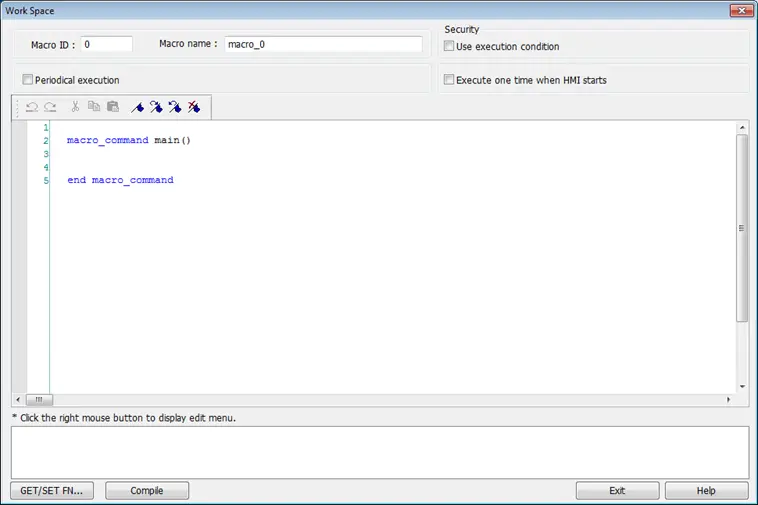
Task: Click the Exit button
Action: pos(617,491)
